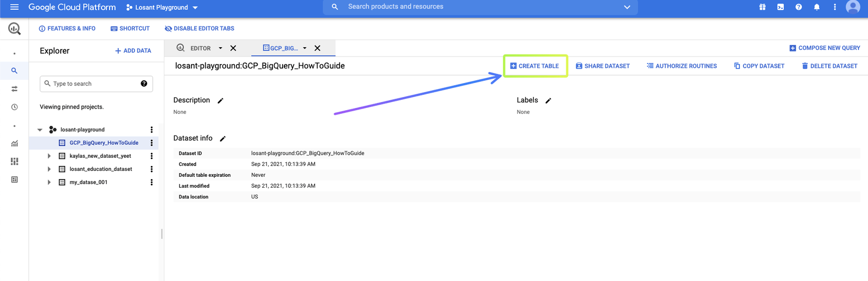Click the 'US' data location value
The height and width of the screenshot is (281, 868).
point(254,197)
